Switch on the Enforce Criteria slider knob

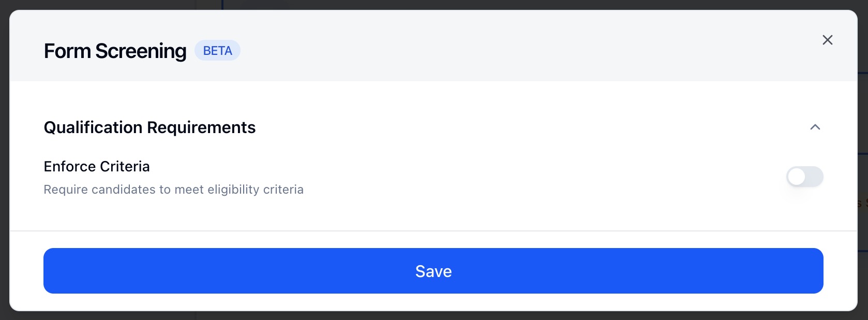797,177
